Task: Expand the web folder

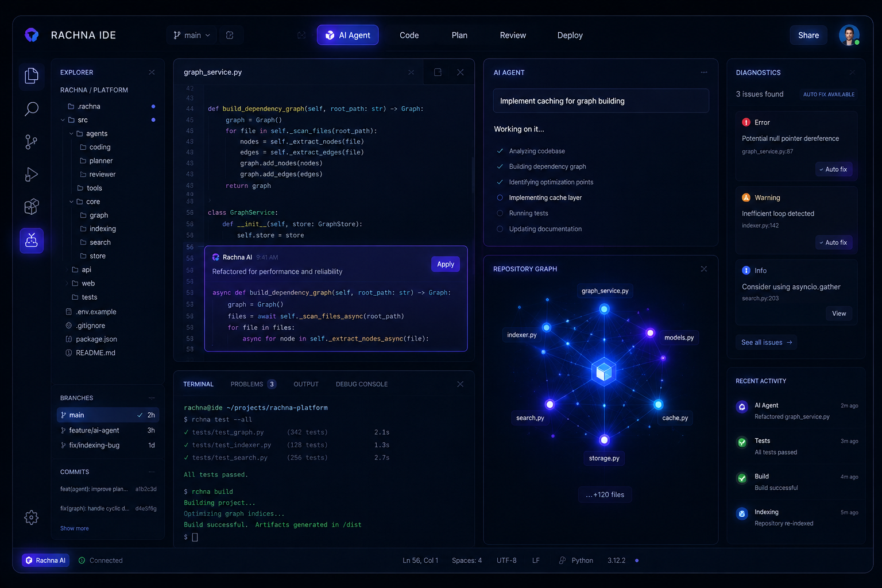Action: (67, 283)
